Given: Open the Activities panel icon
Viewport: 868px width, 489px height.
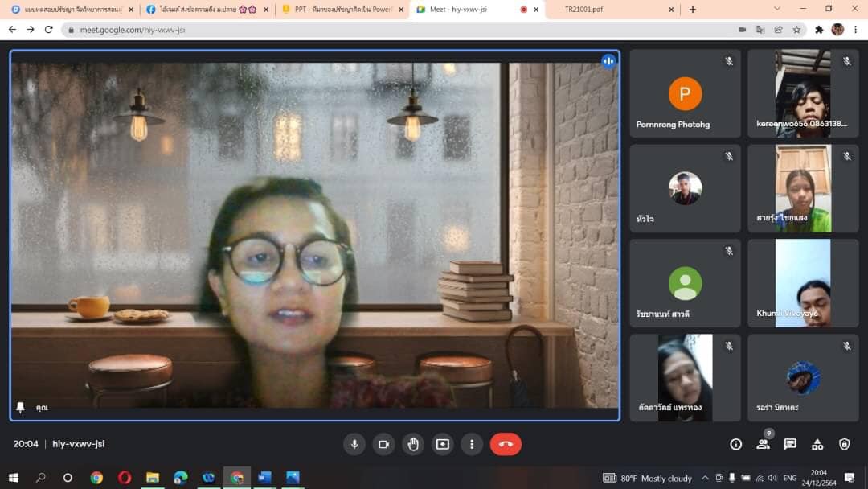Looking at the screenshot, I should coord(817,444).
